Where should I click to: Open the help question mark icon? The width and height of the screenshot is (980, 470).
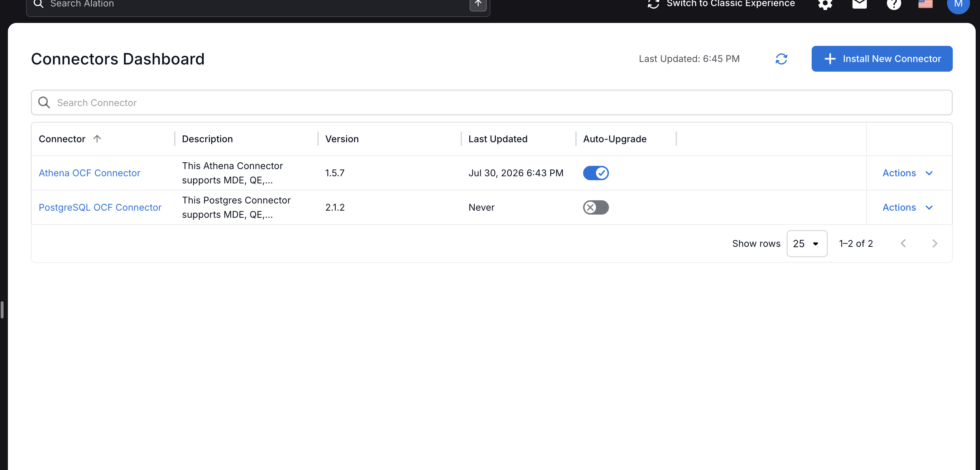(x=894, y=4)
